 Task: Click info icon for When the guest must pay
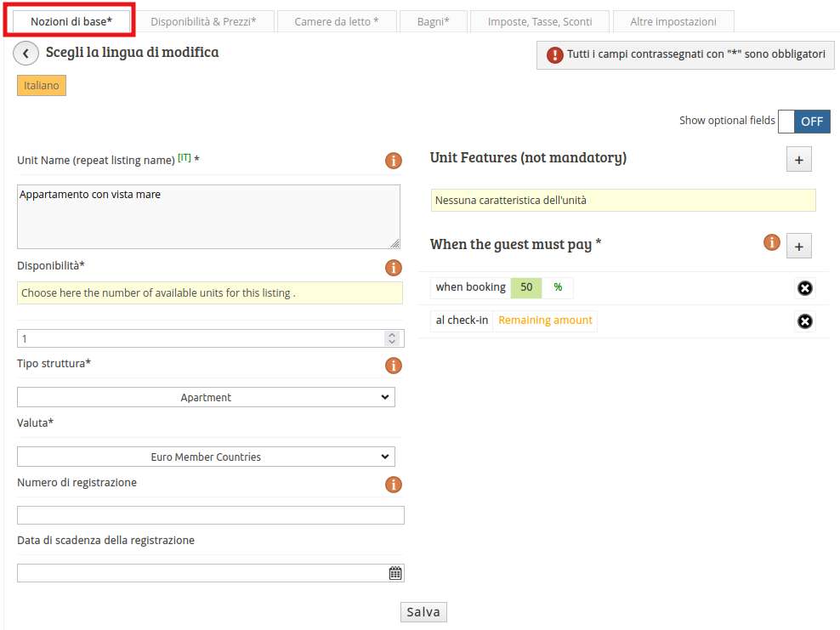[771, 243]
